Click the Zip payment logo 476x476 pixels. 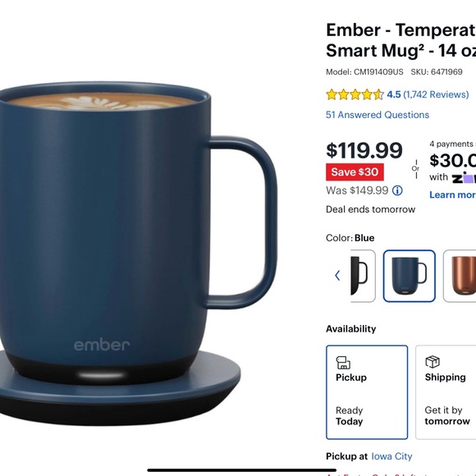pos(464,177)
